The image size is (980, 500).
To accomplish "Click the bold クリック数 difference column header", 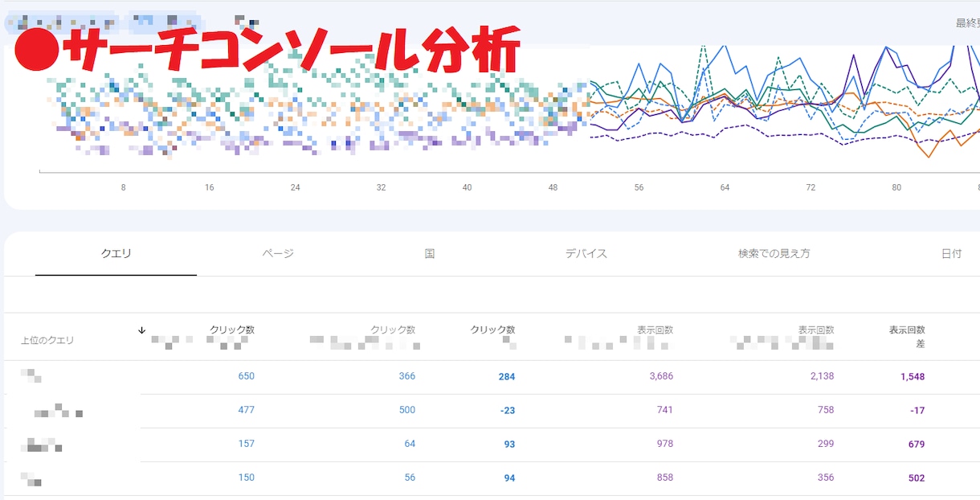I will tap(492, 330).
